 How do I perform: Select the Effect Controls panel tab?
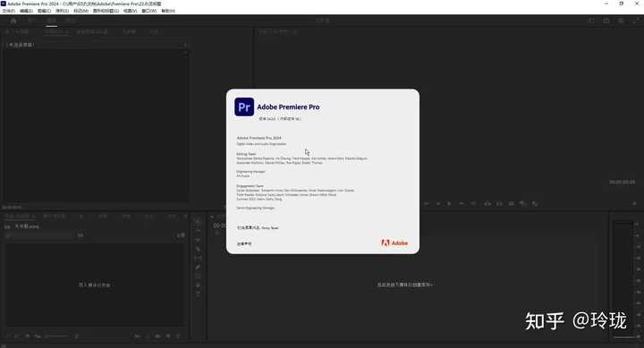(x=56, y=31)
